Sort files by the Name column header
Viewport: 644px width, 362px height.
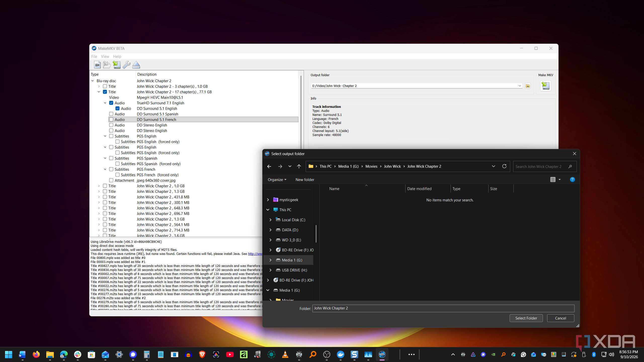click(x=334, y=189)
